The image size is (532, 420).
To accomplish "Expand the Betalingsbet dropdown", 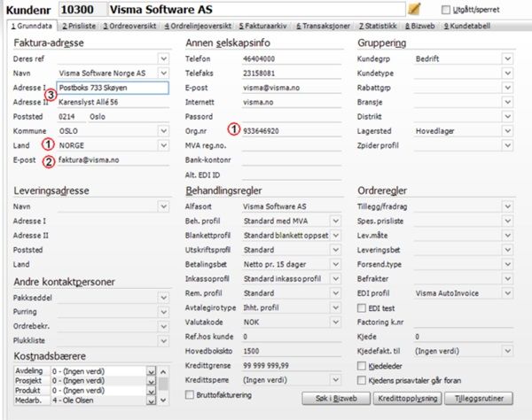I will [x=335, y=264].
